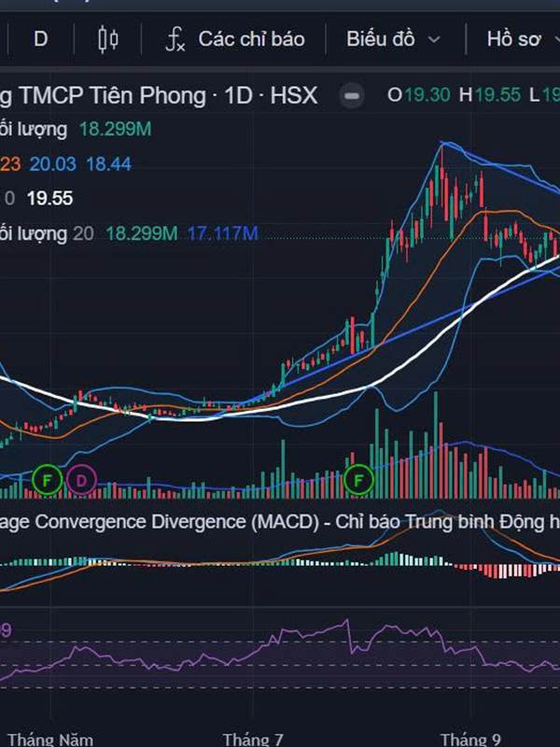Click the Biểu đồ dropdown chevron arrow
The height and width of the screenshot is (747, 560).
pyautogui.click(x=434, y=40)
